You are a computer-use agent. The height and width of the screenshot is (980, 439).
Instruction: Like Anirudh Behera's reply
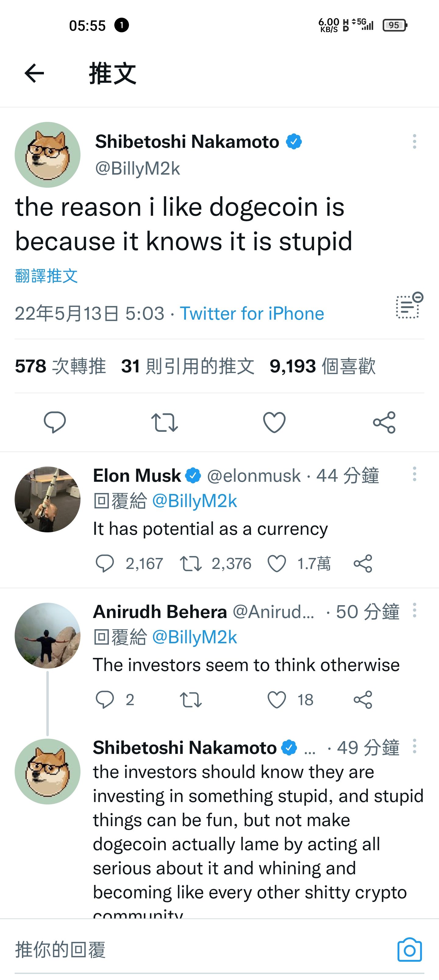point(277,700)
